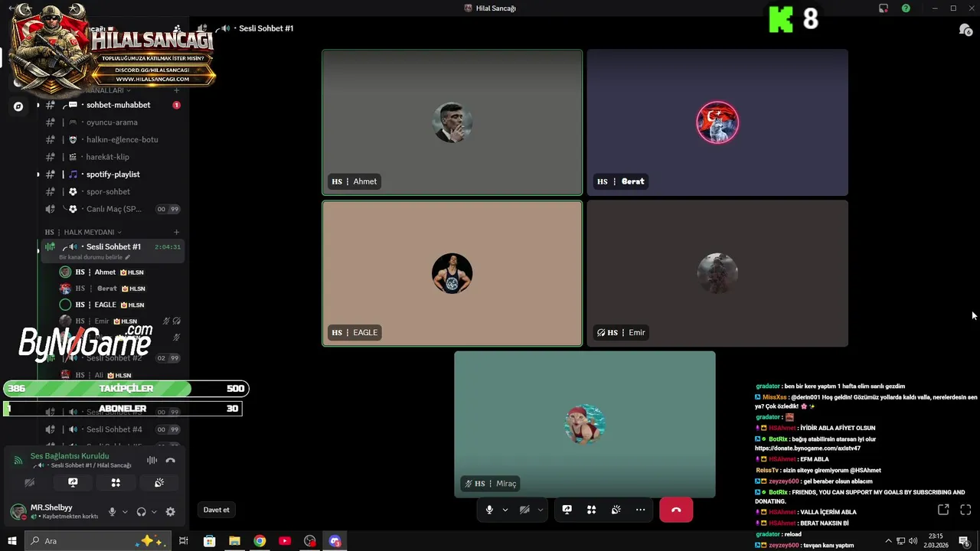
Task: Open input device arrow next to user mic
Action: pos(125,512)
